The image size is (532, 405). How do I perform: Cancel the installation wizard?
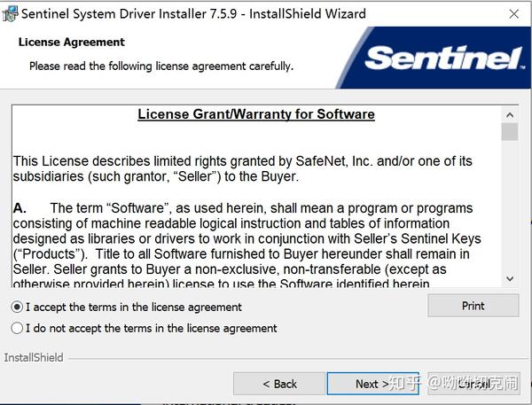click(473, 384)
